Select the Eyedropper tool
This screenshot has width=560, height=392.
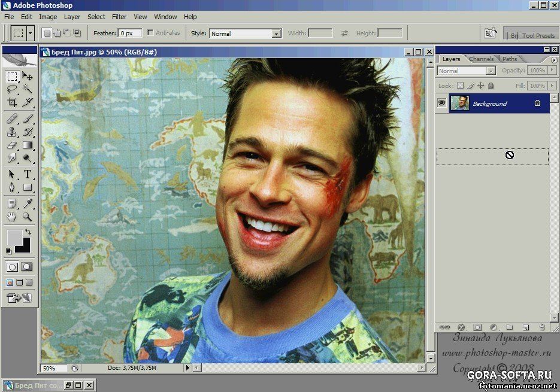tap(28, 204)
